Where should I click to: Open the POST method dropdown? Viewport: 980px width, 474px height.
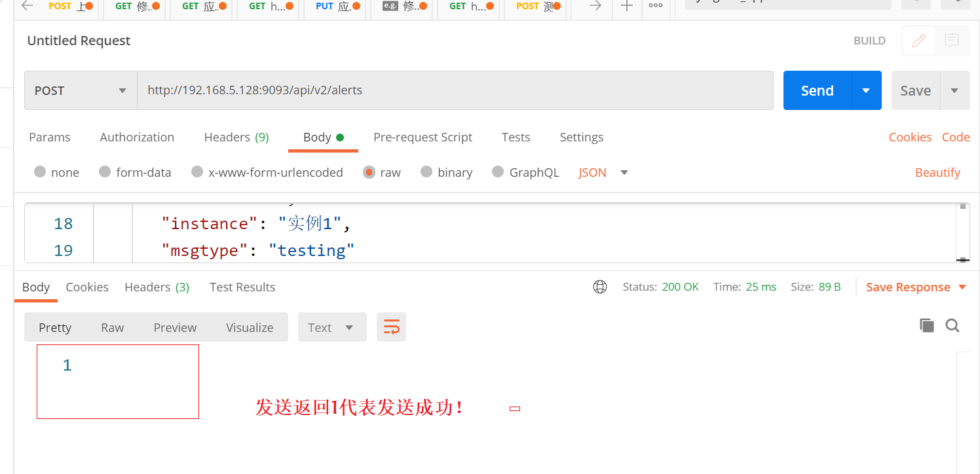click(80, 90)
